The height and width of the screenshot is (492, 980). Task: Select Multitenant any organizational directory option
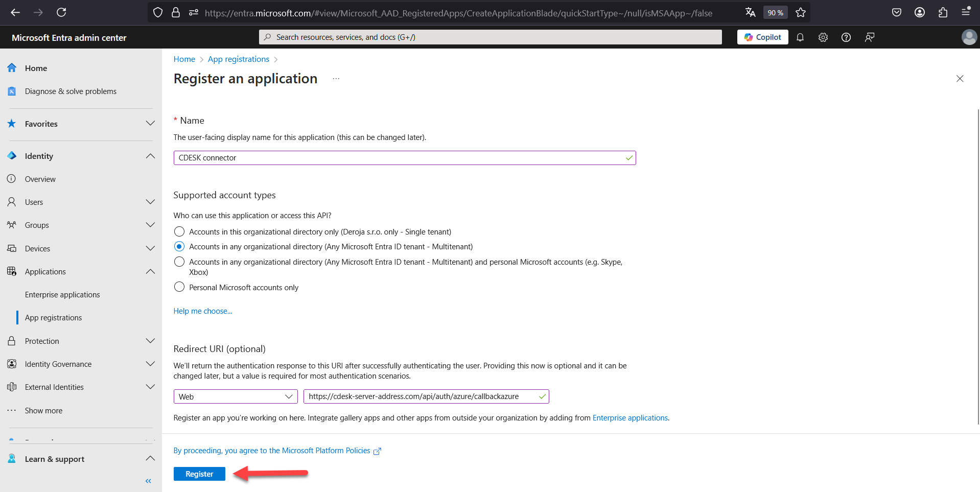179,246
